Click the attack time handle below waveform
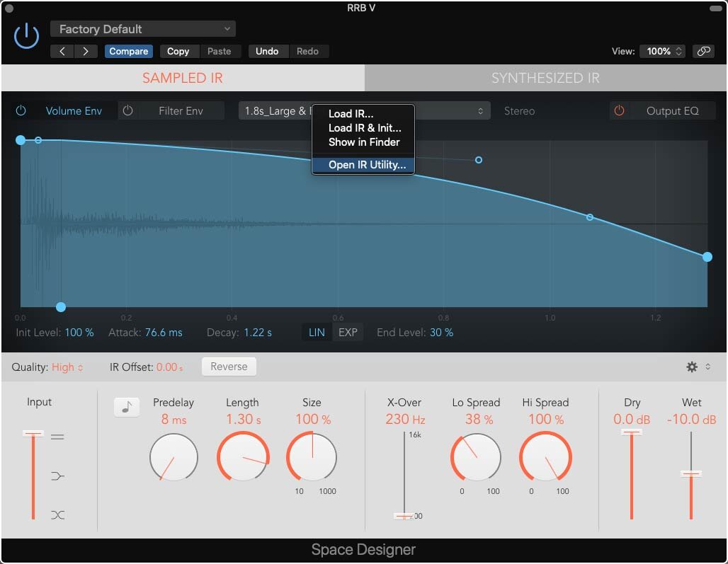Screen dimensions: 728x564 61,307
